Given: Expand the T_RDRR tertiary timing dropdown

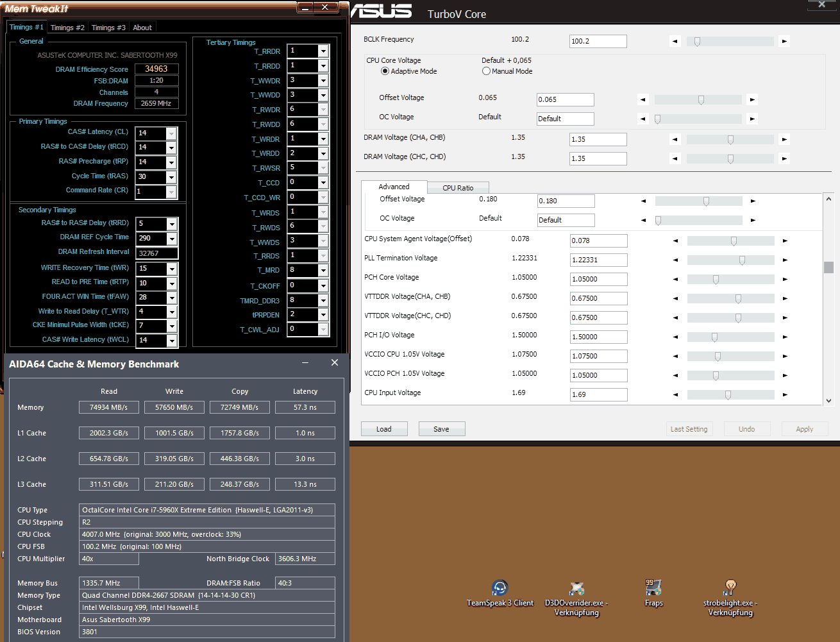Looking at the screenshot, I should [323, 51].
